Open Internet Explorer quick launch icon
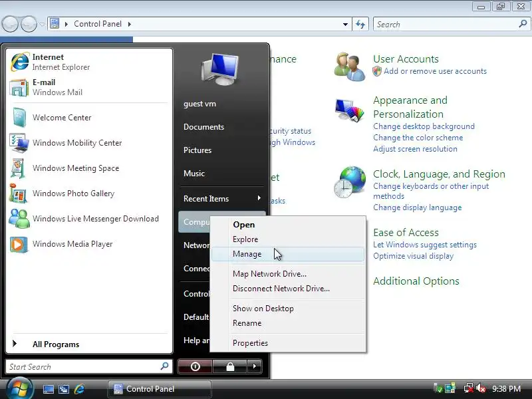The image size is (532, 399). [79, 389]
